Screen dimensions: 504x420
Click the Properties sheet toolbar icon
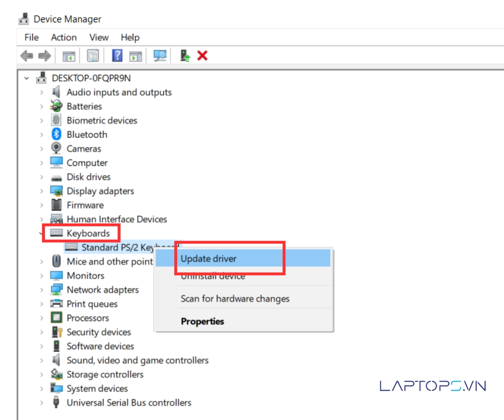click(93, 55)
